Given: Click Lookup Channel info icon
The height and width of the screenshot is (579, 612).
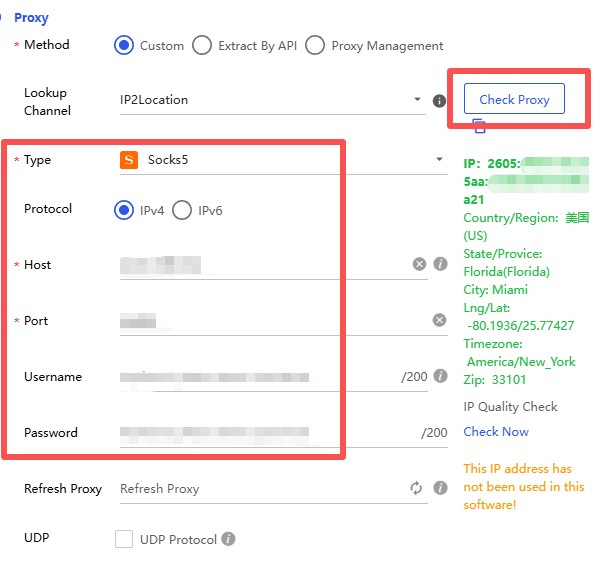Looking at the screenshot, I should click(439, 101).
